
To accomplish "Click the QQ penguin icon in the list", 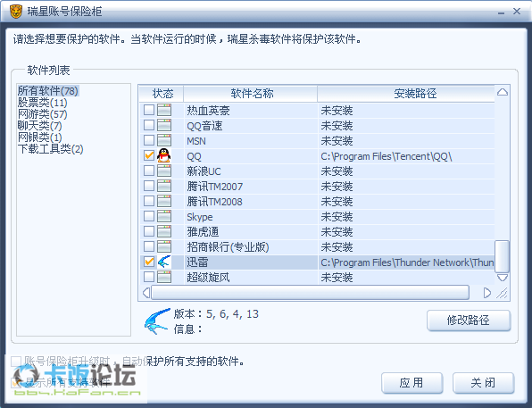I will pos(164,155).
